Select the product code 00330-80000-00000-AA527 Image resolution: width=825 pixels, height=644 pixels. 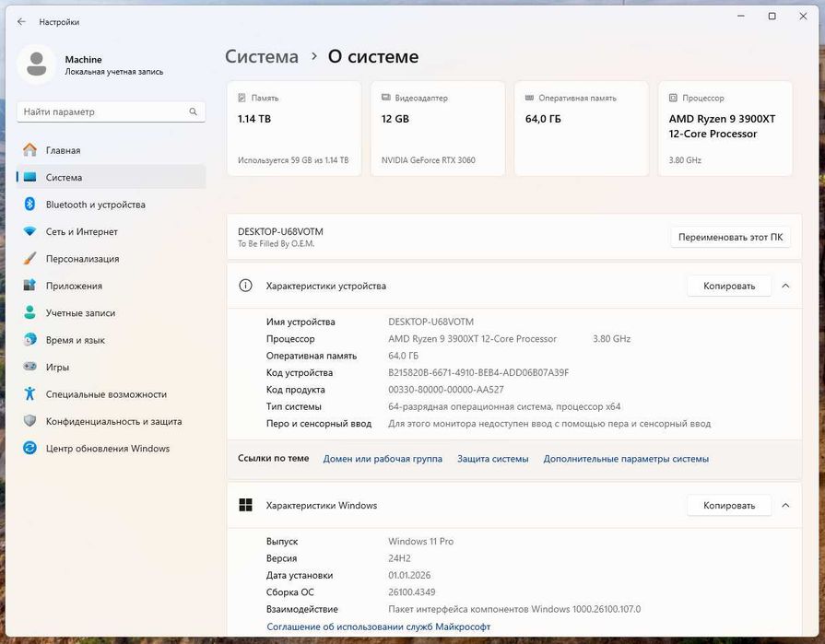(x=445, y=389)
